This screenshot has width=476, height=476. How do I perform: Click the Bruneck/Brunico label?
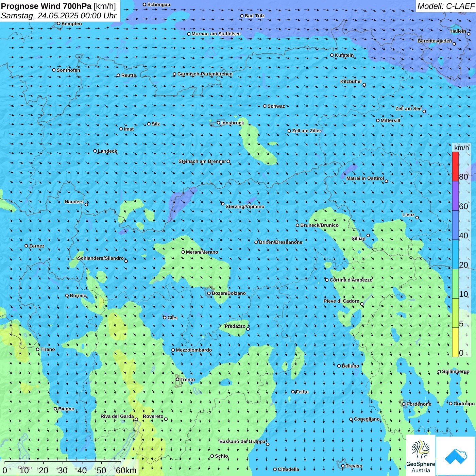pyautogui.click(x=320, y=225)
